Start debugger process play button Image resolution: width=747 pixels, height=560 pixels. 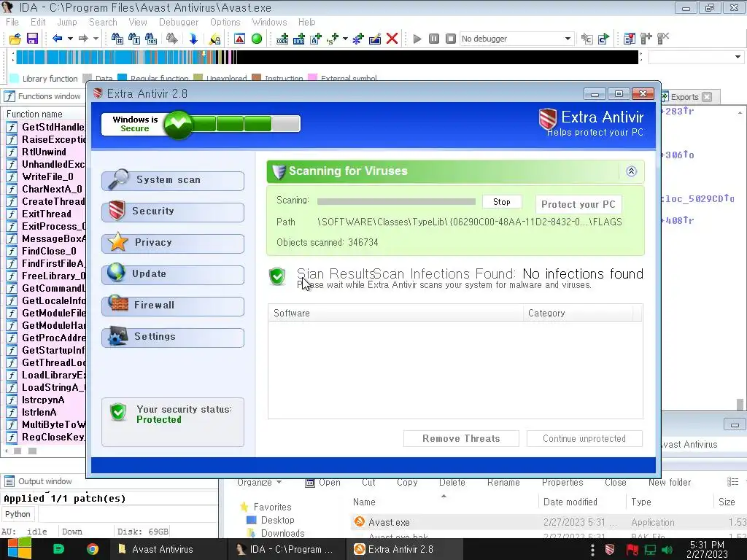pos(417,39)
